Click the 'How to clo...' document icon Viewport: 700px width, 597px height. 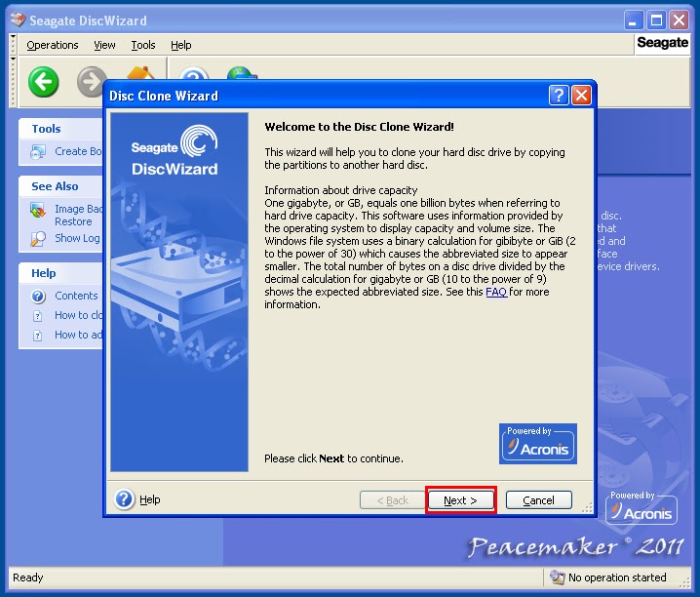click(x=38, y=316)
